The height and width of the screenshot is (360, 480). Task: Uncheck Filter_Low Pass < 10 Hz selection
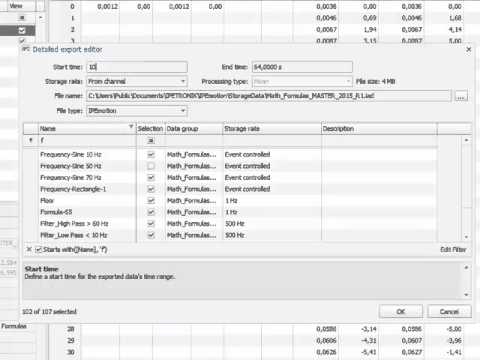[151, 235]
